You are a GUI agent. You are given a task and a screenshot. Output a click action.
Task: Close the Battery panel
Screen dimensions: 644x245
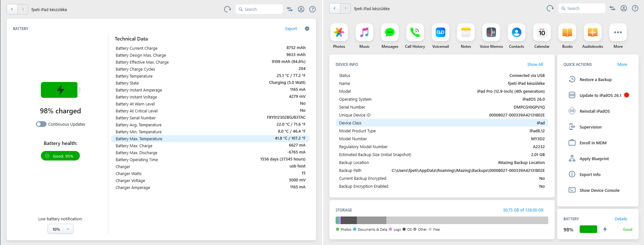pos(307,29)
